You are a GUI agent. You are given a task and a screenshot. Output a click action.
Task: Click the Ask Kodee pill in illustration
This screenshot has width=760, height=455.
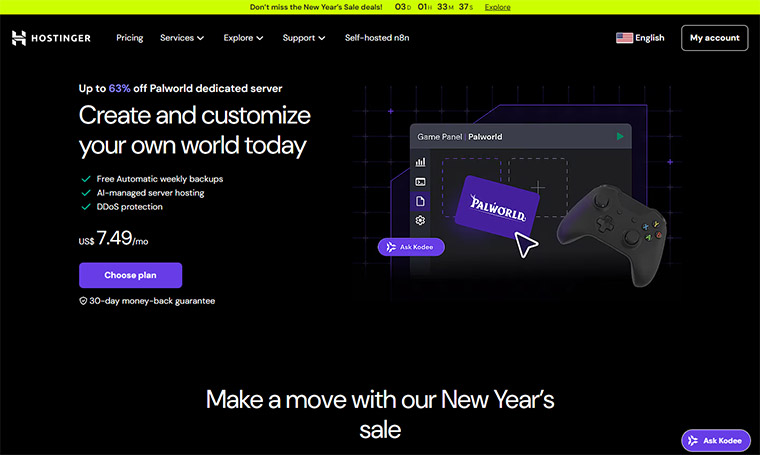coord(411,247)
